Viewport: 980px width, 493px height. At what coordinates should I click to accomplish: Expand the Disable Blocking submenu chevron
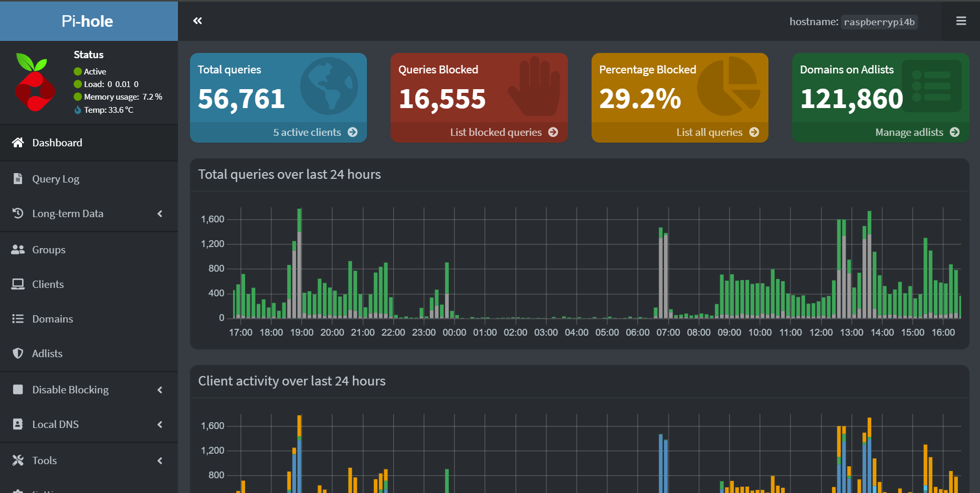click(x=160, y=390)
